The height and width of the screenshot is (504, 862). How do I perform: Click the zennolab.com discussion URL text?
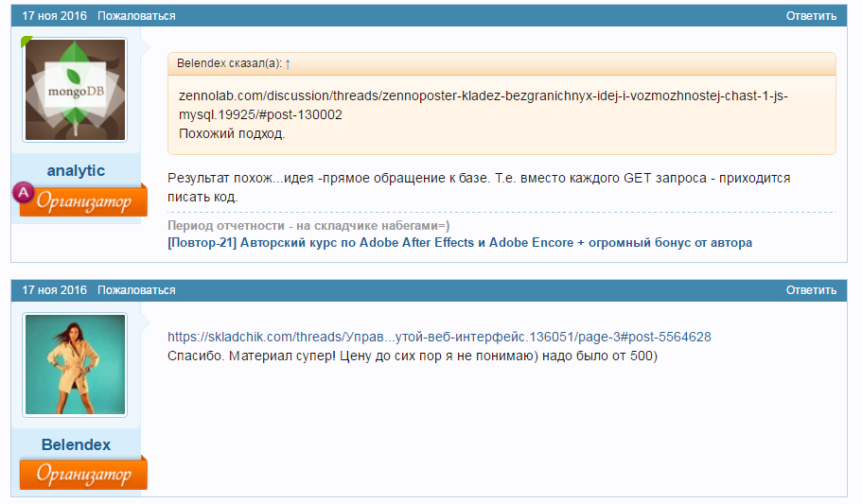click(x=484, y=105)
